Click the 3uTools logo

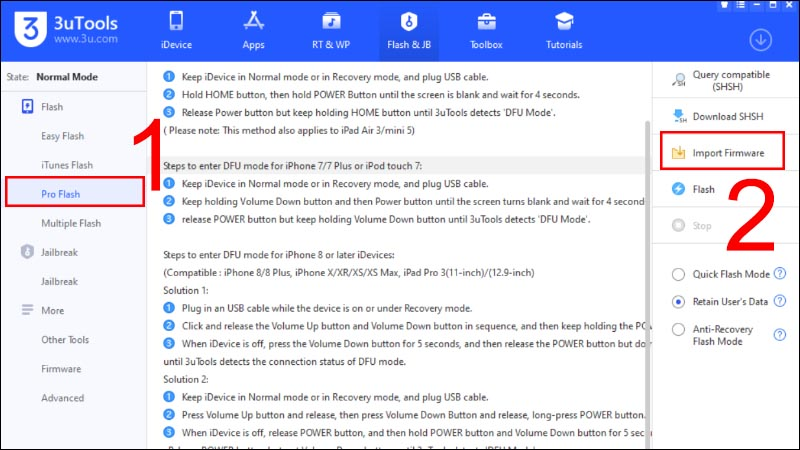tap(31, 29)
